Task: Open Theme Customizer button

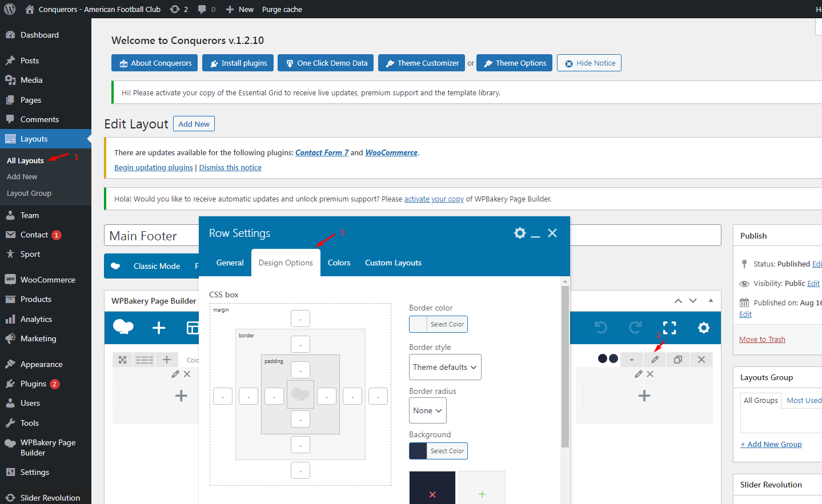Action: pyautogui.click(x=422, y=63)
